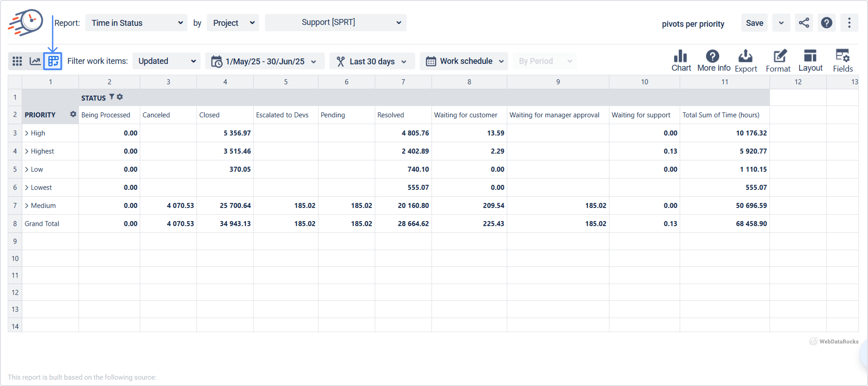The image size is (868, 386).
Task: Open the Chart view from the toolbar
Action: coord(681,60)
